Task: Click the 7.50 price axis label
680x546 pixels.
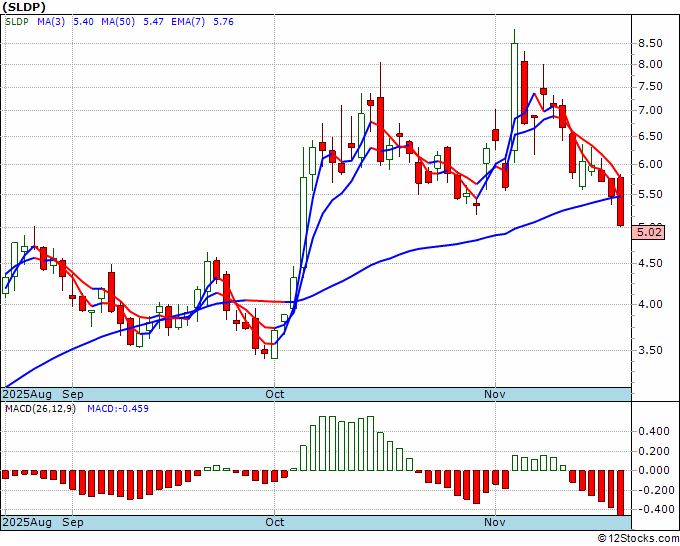Action: pos(650,87)
